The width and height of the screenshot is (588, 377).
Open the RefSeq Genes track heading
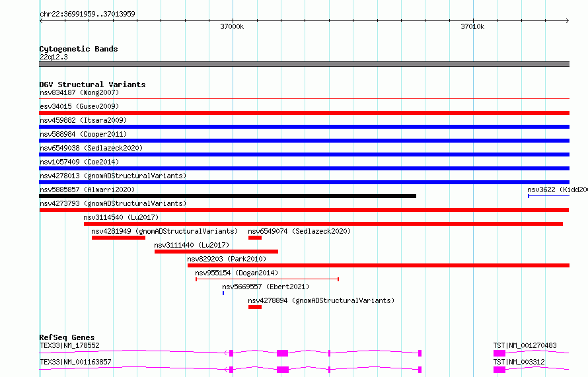[67, 337]
